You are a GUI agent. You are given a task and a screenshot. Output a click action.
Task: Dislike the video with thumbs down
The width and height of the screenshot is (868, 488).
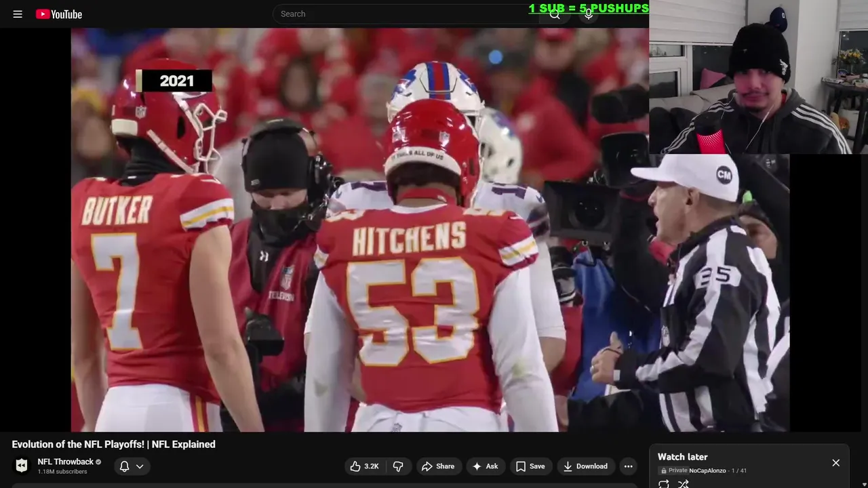point(398,466)
